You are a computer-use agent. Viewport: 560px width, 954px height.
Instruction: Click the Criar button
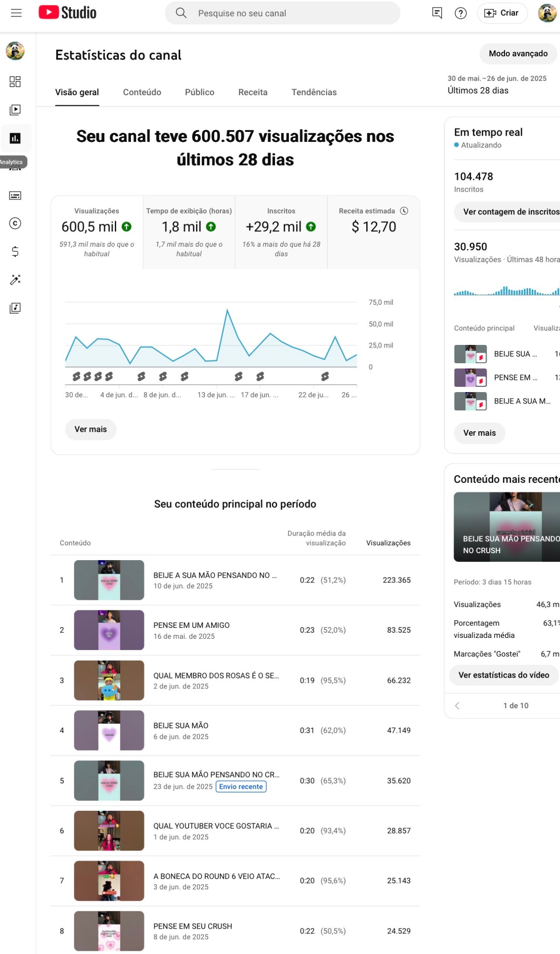tap(502, 13)
